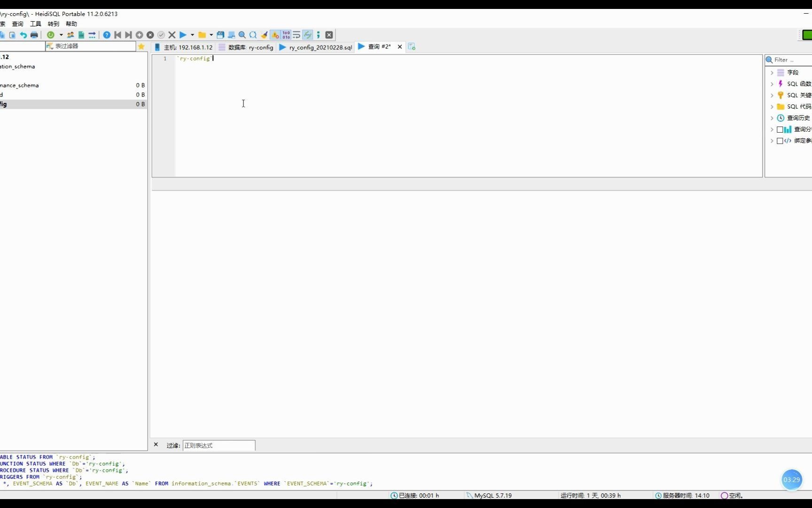
Task: Open the run query dropdown arrow
Action: 192,35
